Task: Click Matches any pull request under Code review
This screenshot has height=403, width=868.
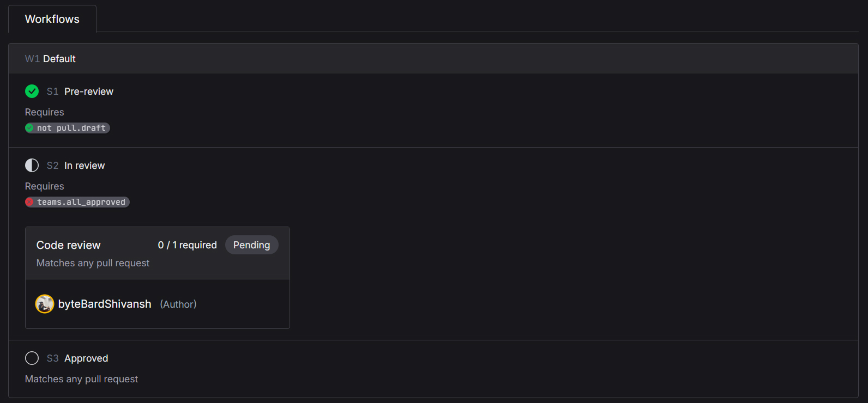Action: [93, 263]
